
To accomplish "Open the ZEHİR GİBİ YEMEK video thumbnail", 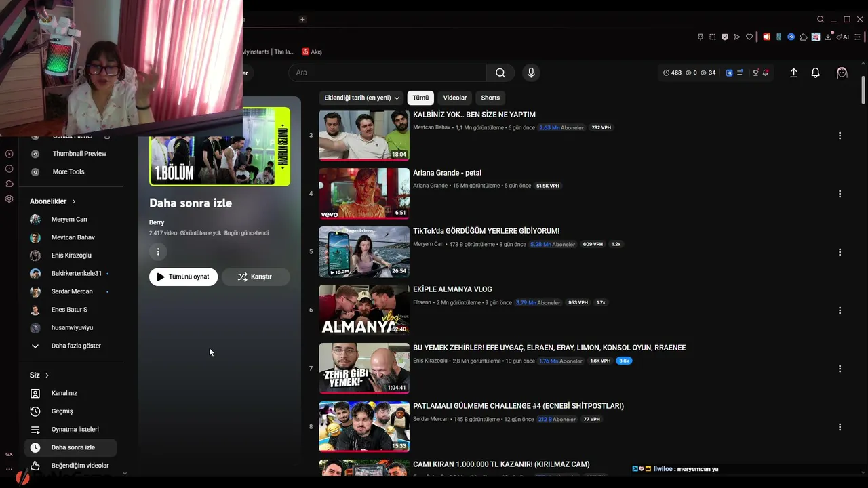I will pos(364,369).
